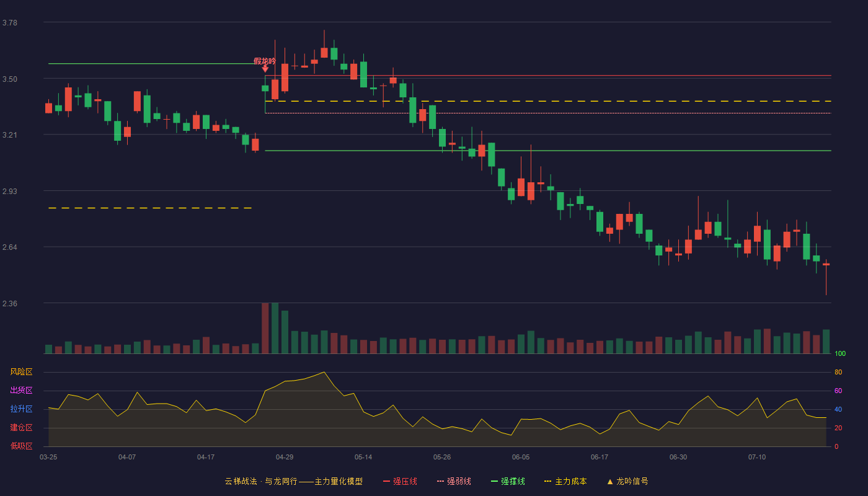Toggle the 强弱线 legend entry

(x=454, y=481)
